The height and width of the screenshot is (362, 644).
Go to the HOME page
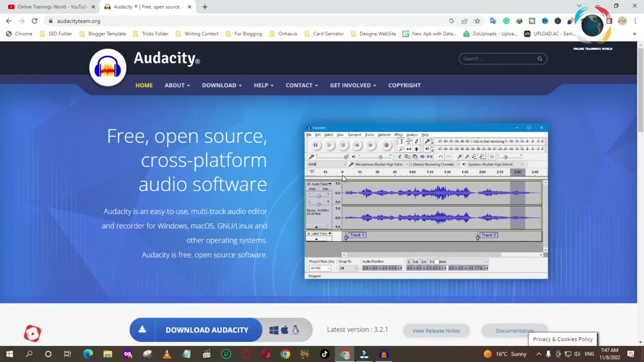pyautogui.click(x=144, y=85)
